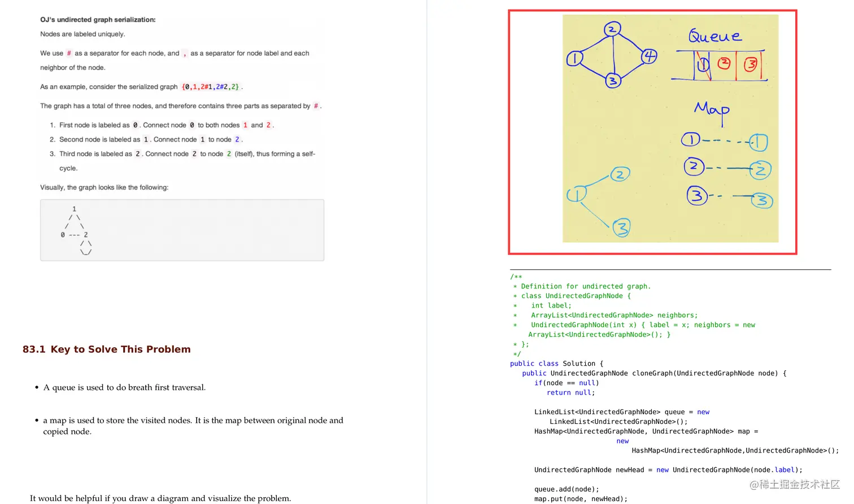854x504 pixels.
Task: Click the OJ's undirected graph serialization heading
Action: tap(97, 19)
